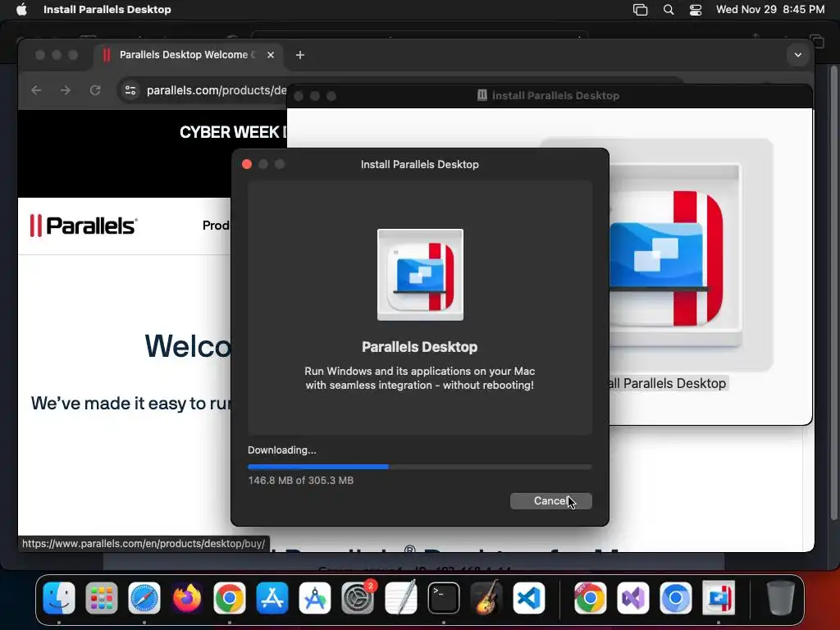Viewport: 840px width, 630px height.
Task: Cancel the Parallels Desktop download
Action: 550,501
